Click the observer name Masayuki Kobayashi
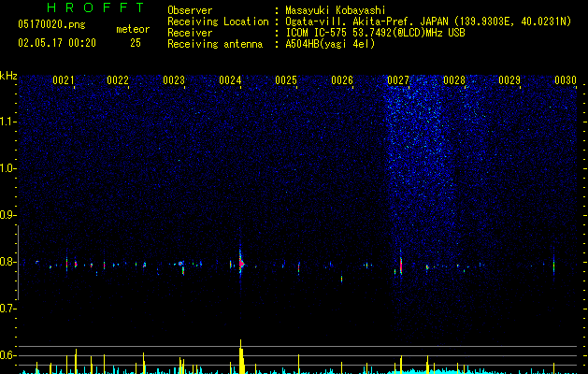The height and width of the screenshot is (374, 588). pyautogui.click(x=336, y=10)
